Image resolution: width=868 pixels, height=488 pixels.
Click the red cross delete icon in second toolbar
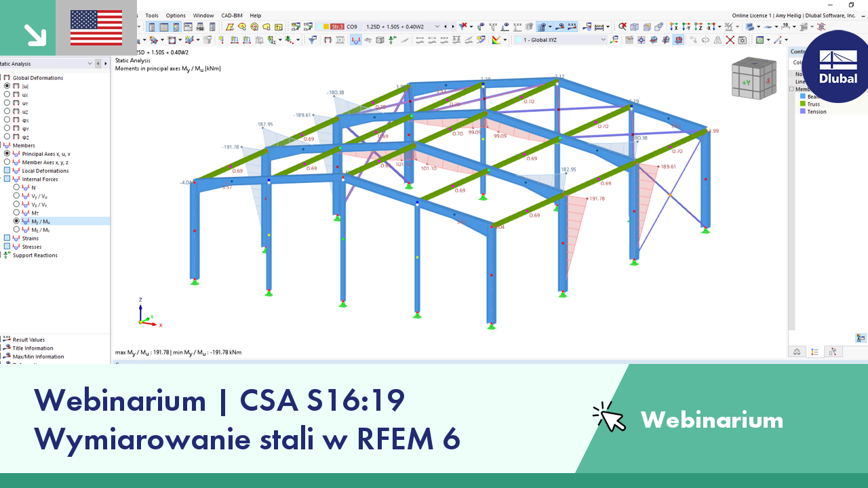(730, 40)
